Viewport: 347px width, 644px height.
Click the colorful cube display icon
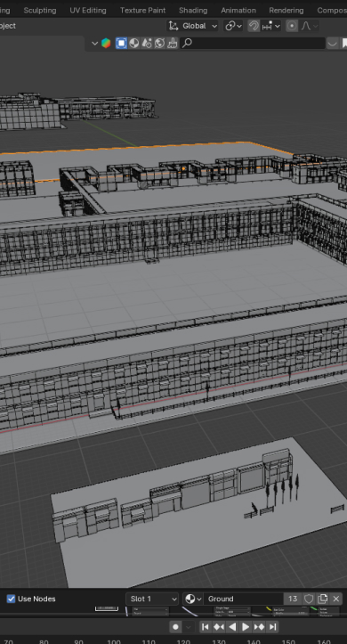[x=106, y=43]
